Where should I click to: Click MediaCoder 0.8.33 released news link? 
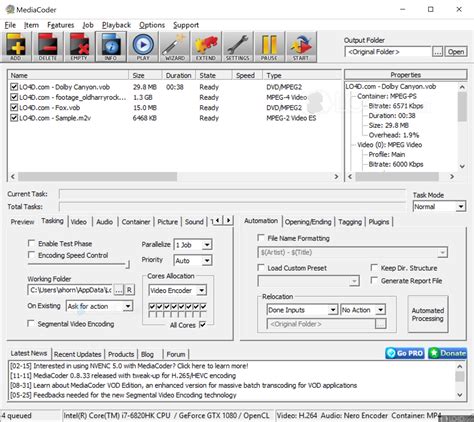click(123, 375)
